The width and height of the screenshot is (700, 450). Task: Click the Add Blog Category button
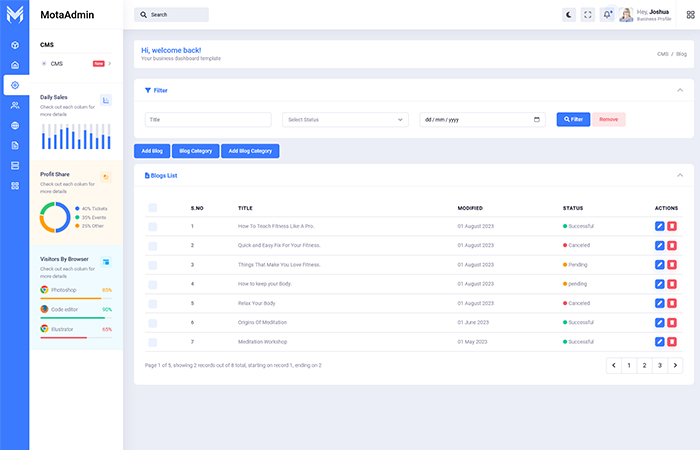(250, 151)
